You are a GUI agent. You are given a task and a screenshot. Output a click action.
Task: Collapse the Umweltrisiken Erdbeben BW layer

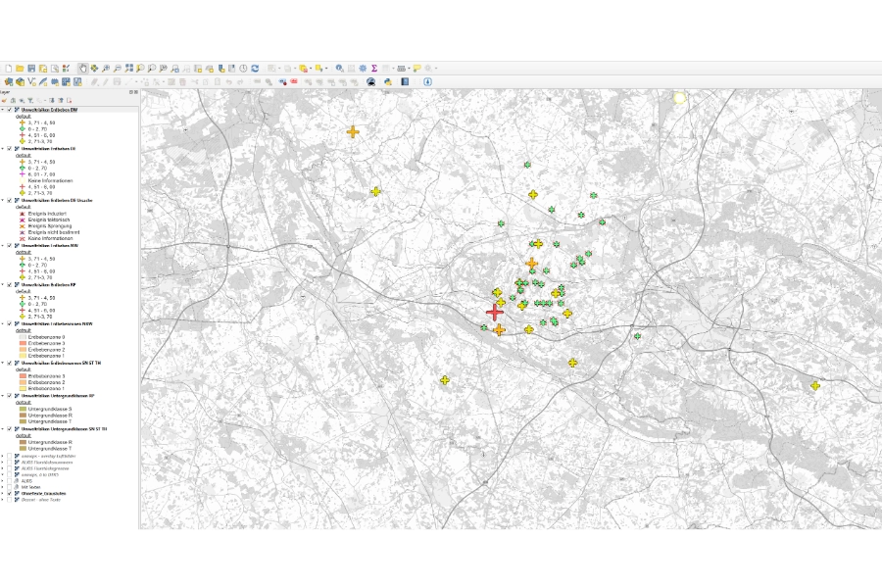point(3,110)
